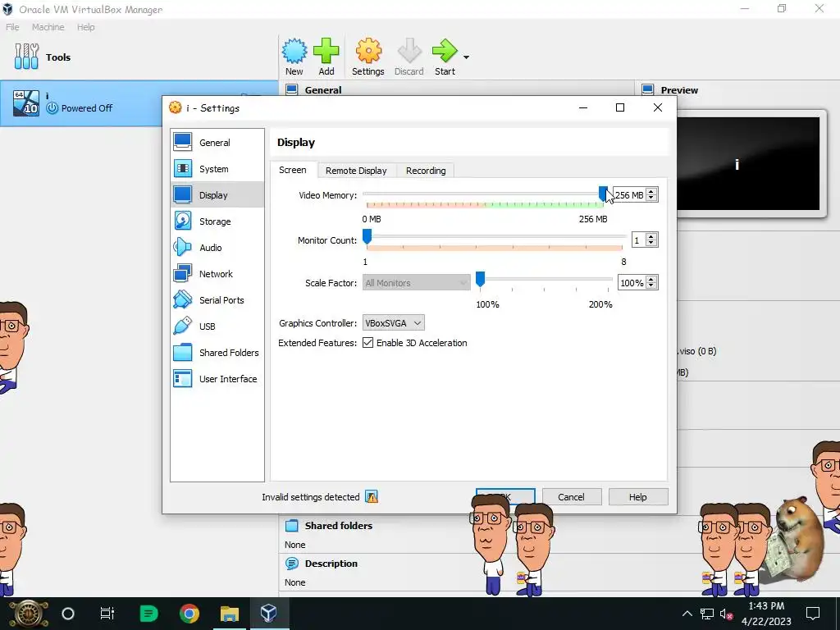The image size is (840, 630).
Task: Open File Explorer from the taskbar
Action: pyautogui.click(x=230, y=614)
